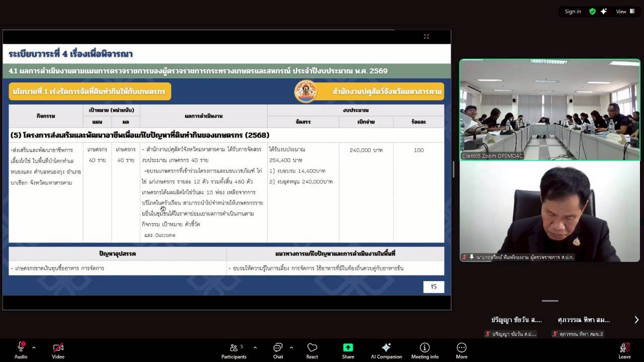Screen dimensions: 644x362
Task: Click the Sign in menu item
Action: 573,11
